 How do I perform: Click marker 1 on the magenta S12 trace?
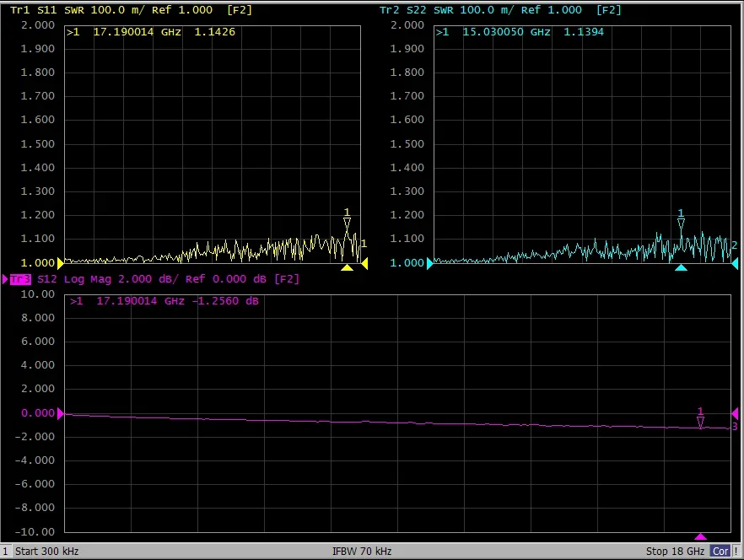[700, 422]
